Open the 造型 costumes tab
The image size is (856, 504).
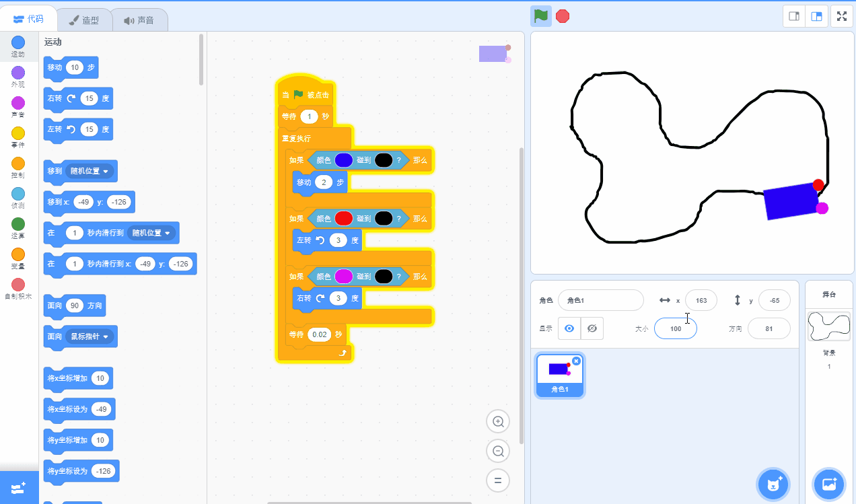[x=83, y=20]
